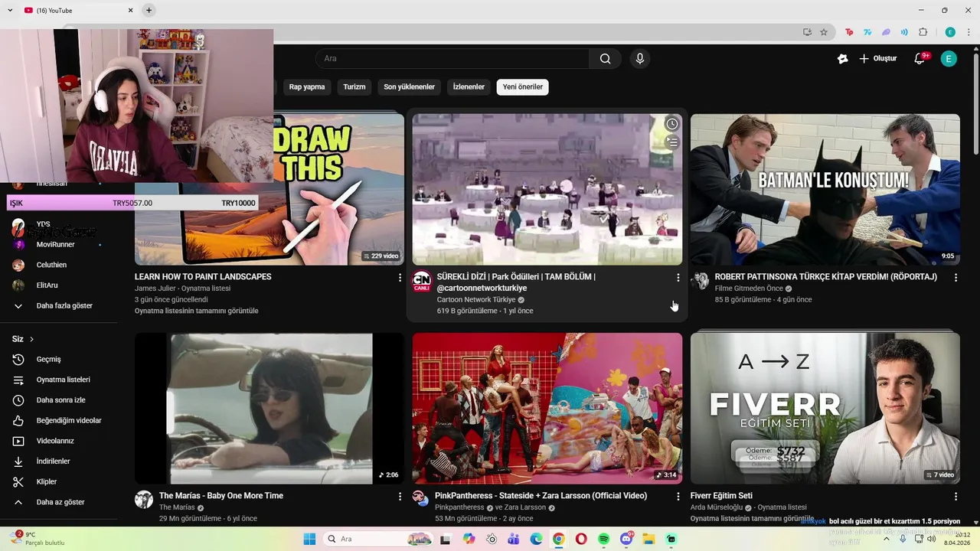This screenshot has width=980, height=551.
Task: Open new browser tab plus button
Action: tap(149, 10)
